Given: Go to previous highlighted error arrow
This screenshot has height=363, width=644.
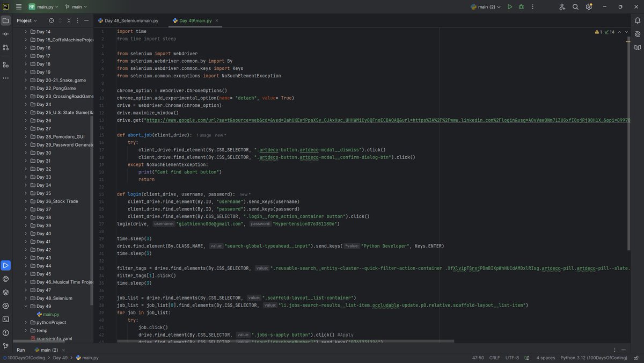Looking at the screenshot, I should tap(619, 32).
